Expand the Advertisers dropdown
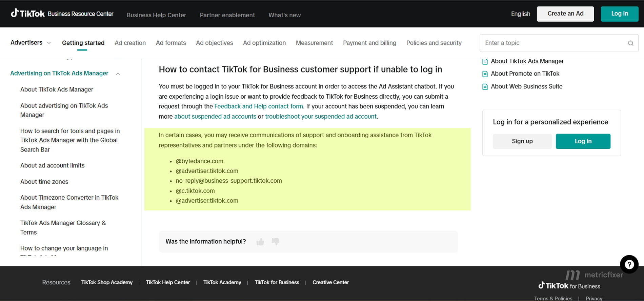The image size is (644, 301). click(x=31, y=43)
